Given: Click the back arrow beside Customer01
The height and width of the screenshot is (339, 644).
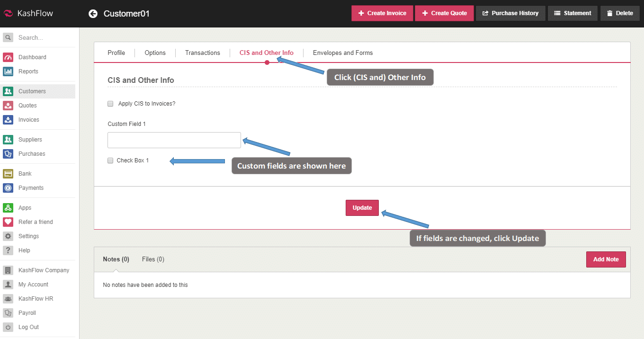Looking at the screenshot, I should (x=93, y=14).
